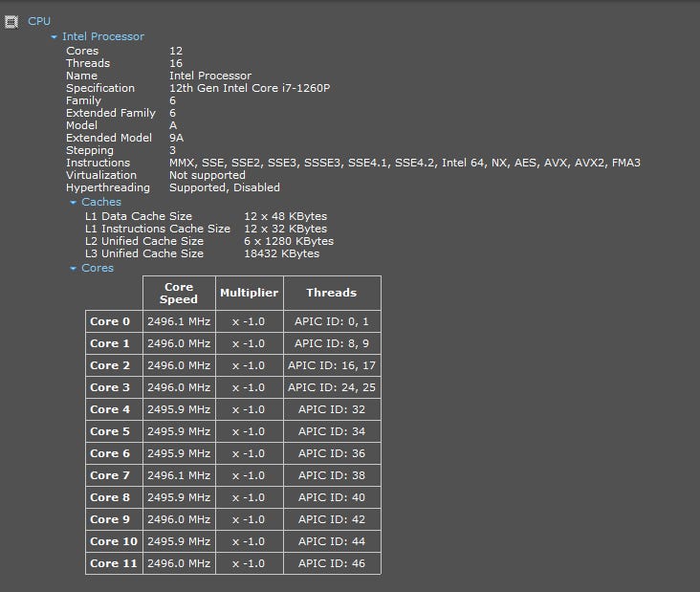Screen dimensions: 700x592
Task: Click the Stepping row label
Action: point(90,150)
